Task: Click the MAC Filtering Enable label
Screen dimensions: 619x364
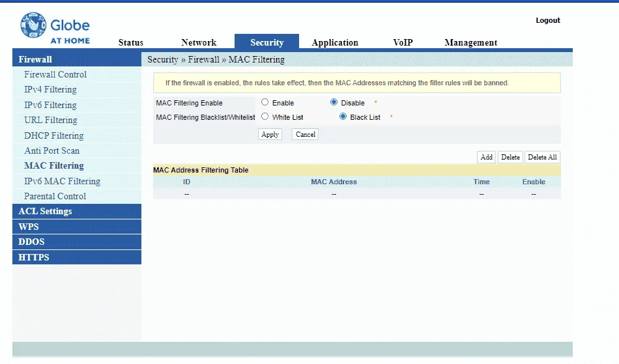Action: coord(189,103)
